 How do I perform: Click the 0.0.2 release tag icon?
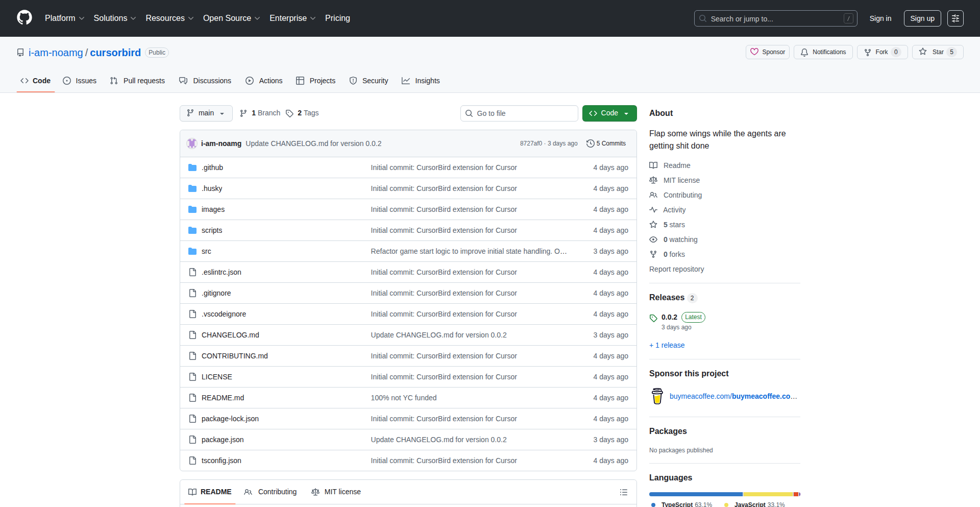pos(653,318)
